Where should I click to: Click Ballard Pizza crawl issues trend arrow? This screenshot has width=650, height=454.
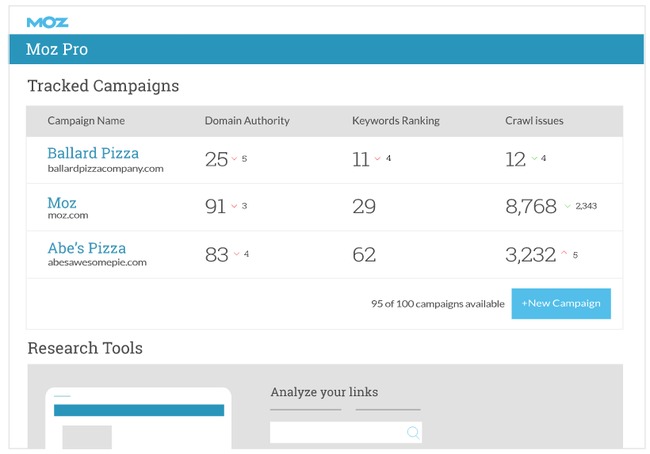pyautogui.click(x=534, y=159)
